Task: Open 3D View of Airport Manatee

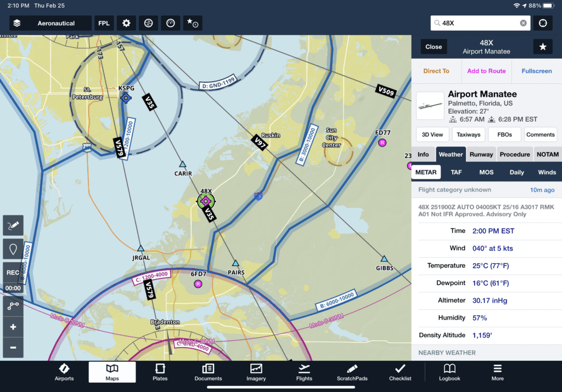Action: (x=432, y=134)
